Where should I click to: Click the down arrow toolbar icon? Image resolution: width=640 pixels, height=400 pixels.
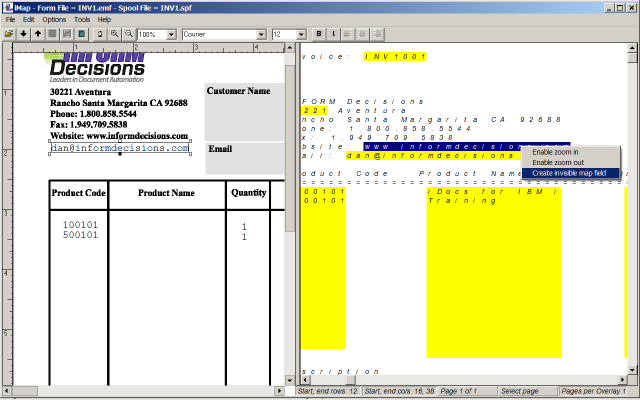point(24,34)
